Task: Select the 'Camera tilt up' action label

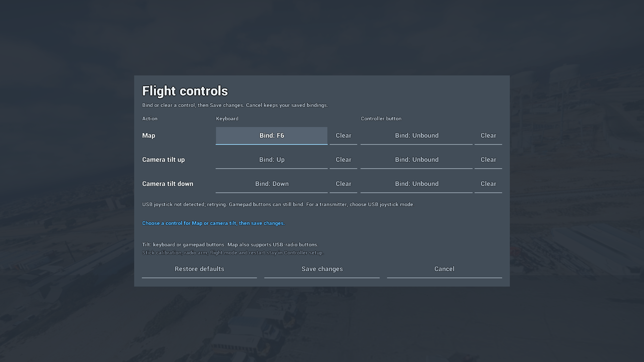Action: coord(163,160)
